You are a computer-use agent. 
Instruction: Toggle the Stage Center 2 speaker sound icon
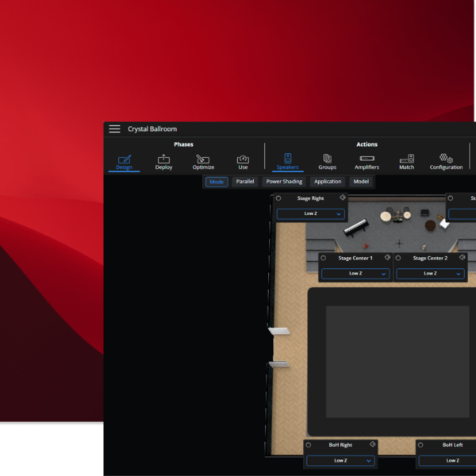tap(463, 257)
